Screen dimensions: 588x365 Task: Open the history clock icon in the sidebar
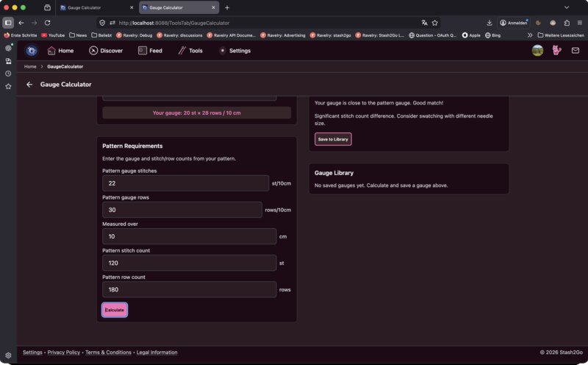[8, 74]
